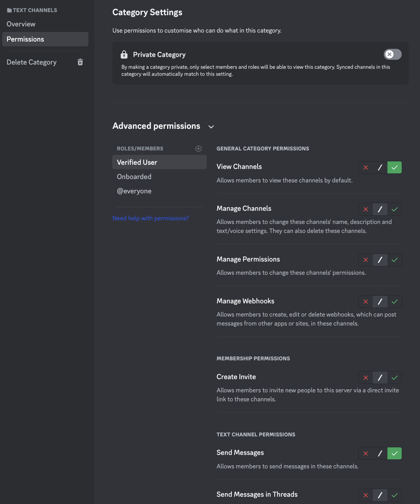This screenshot has height=504, width=420.
Task: Toggle the Private Category switch
Action: click(x=392, y=54)
